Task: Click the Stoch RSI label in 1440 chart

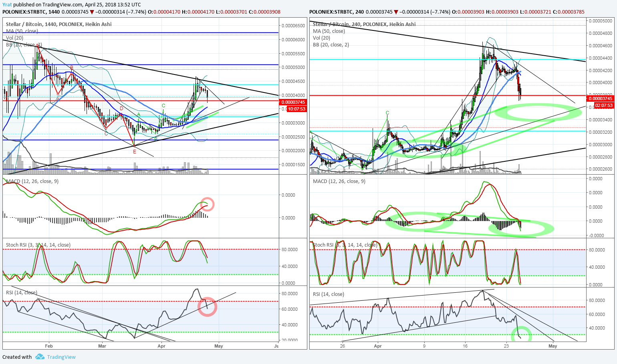Action: pyautogui.click(x=38, y=245)
